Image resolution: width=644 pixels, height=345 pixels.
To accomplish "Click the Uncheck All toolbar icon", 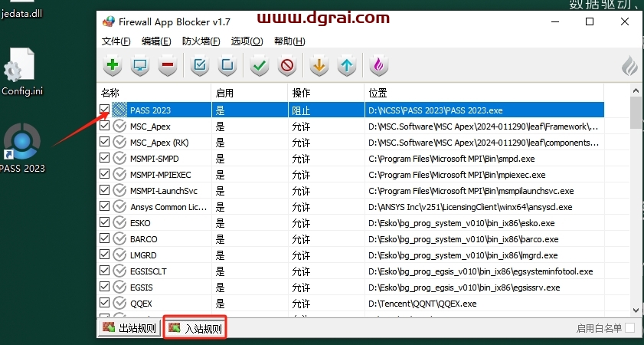I will click(x=227, y=65).
